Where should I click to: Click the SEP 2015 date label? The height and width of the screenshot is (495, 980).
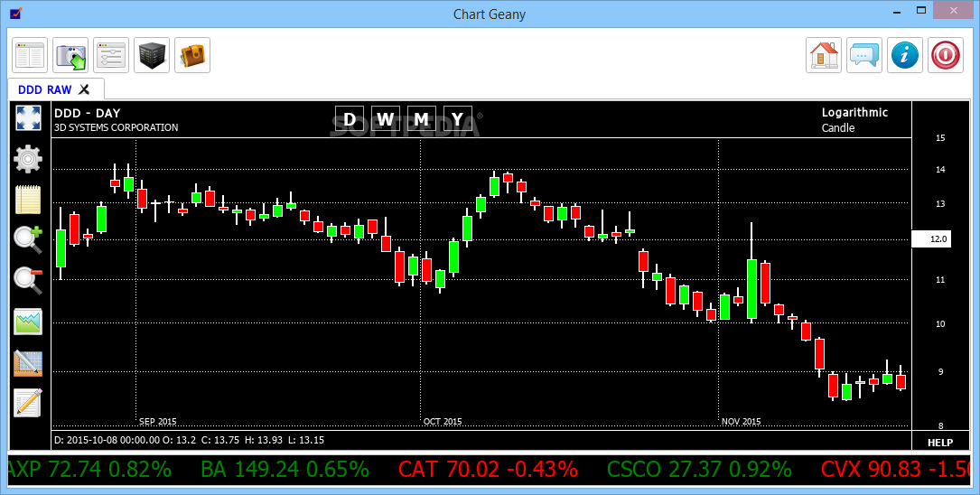click(x=157, y=421)
